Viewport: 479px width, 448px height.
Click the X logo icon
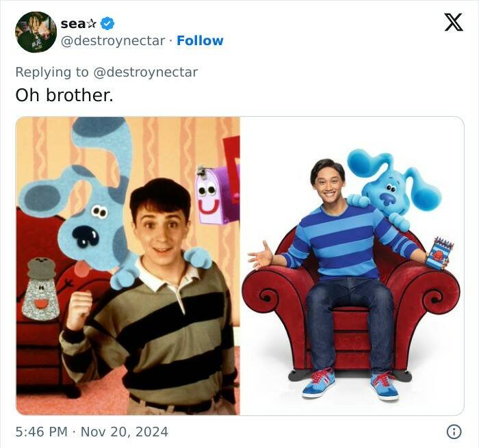point(453,23)
